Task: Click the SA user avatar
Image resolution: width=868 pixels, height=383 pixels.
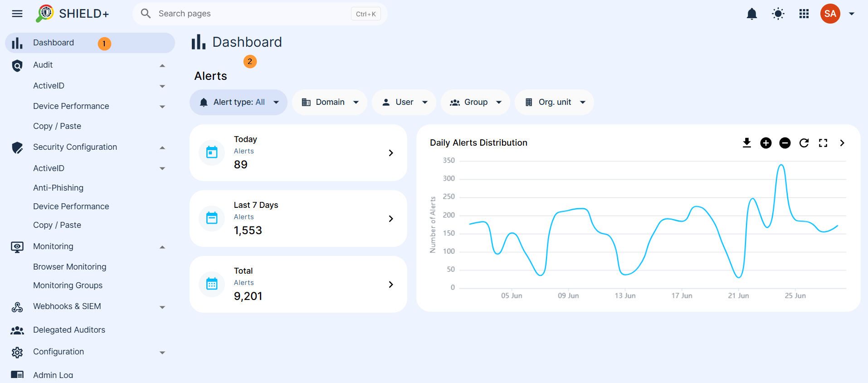Action: pos(830,14)
